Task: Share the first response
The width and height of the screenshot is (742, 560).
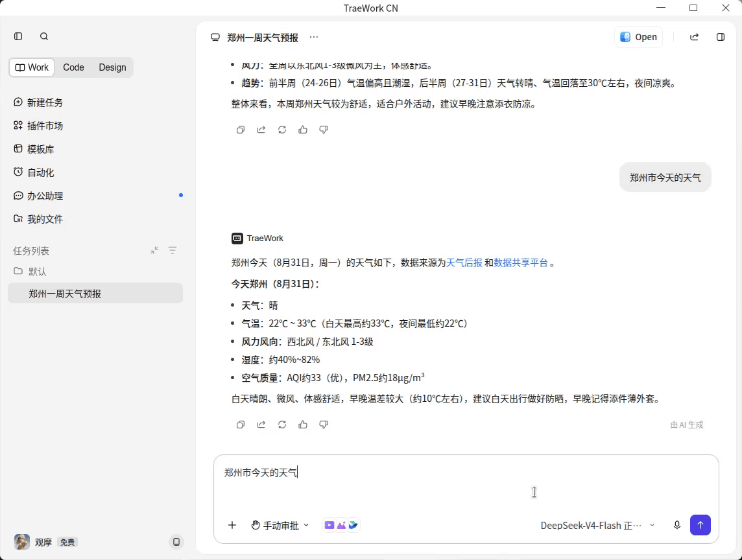Action: [261, 130]
